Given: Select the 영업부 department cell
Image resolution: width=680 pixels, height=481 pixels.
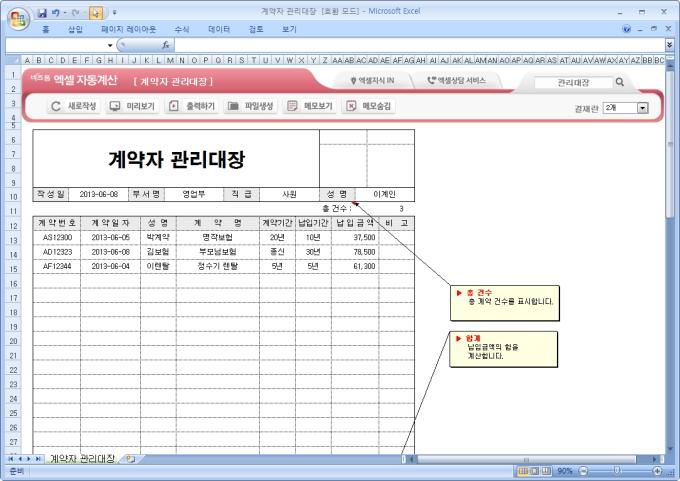Looking at the screenshot, I should (193, 194).
